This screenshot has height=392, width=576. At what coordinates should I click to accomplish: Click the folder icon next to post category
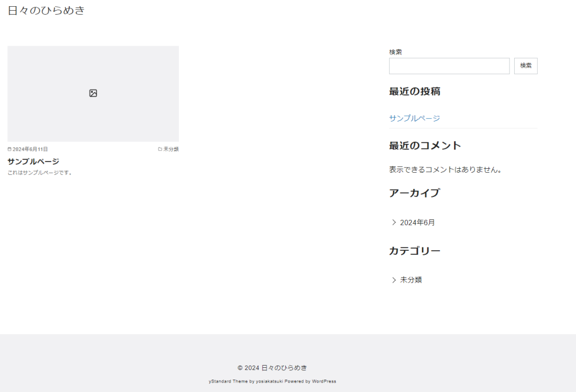[160, 150]
